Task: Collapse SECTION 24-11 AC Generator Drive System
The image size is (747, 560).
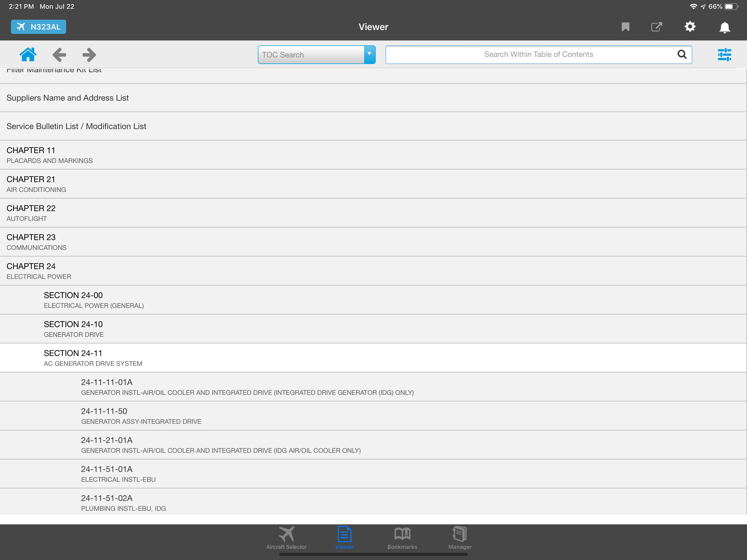Action: pos(93,358)
